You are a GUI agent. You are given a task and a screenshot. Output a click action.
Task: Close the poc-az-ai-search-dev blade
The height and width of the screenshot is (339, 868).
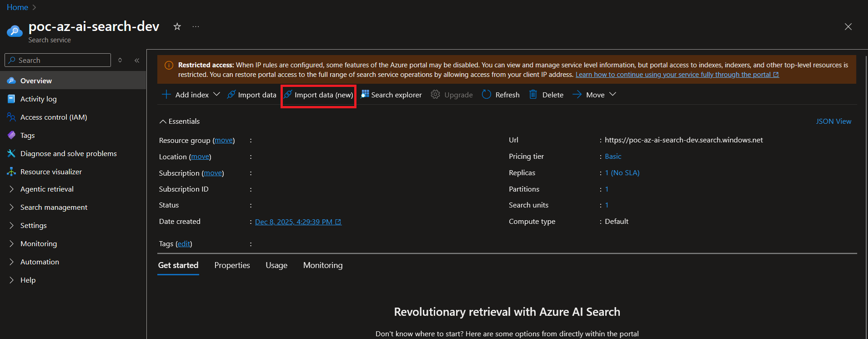[848, 27]
